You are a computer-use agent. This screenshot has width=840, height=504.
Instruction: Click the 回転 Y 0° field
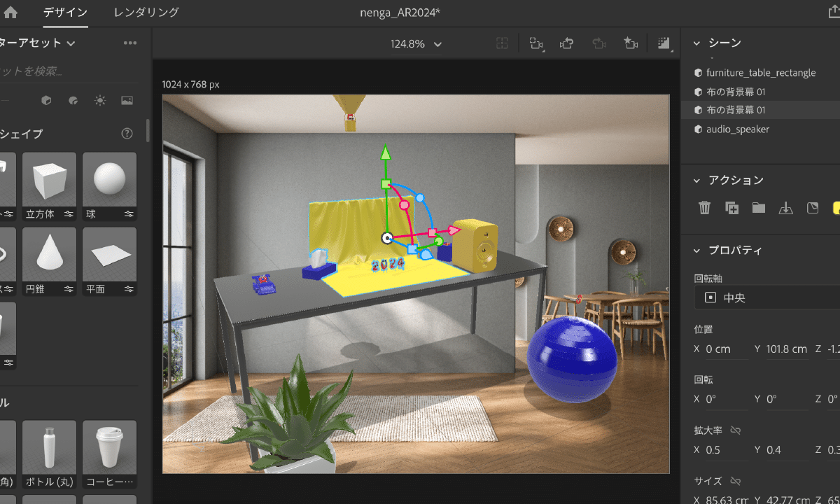[787, 399]
